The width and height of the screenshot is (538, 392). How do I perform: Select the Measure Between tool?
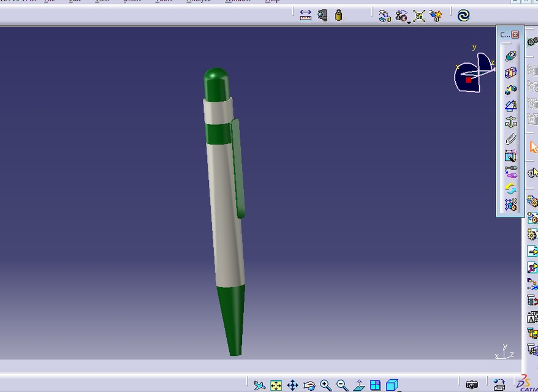coord(305,16)
